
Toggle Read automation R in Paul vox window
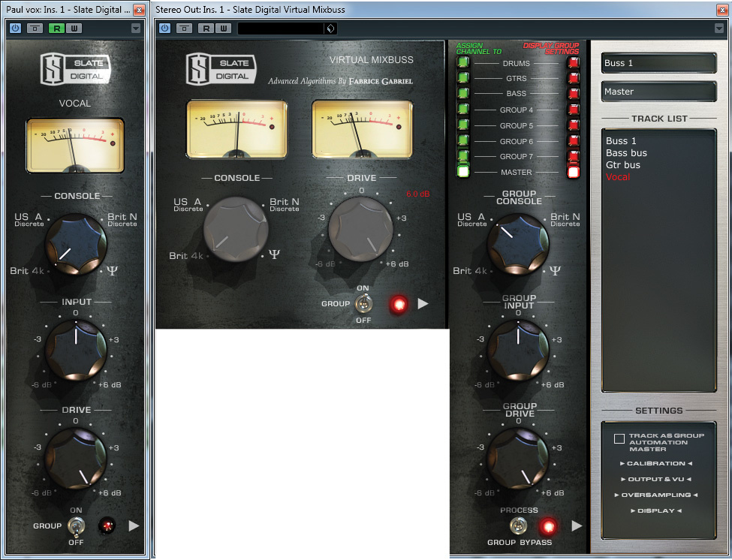56,29
